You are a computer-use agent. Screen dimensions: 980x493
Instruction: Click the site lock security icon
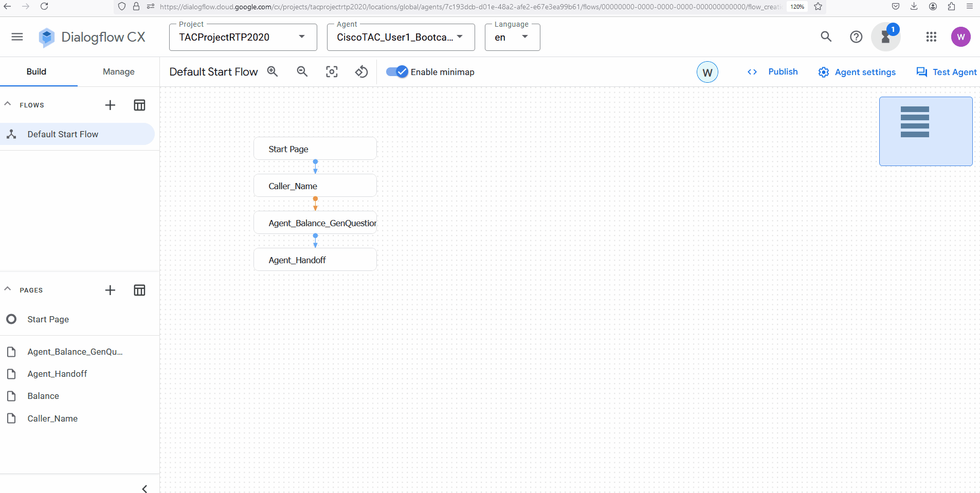point(136,7)
